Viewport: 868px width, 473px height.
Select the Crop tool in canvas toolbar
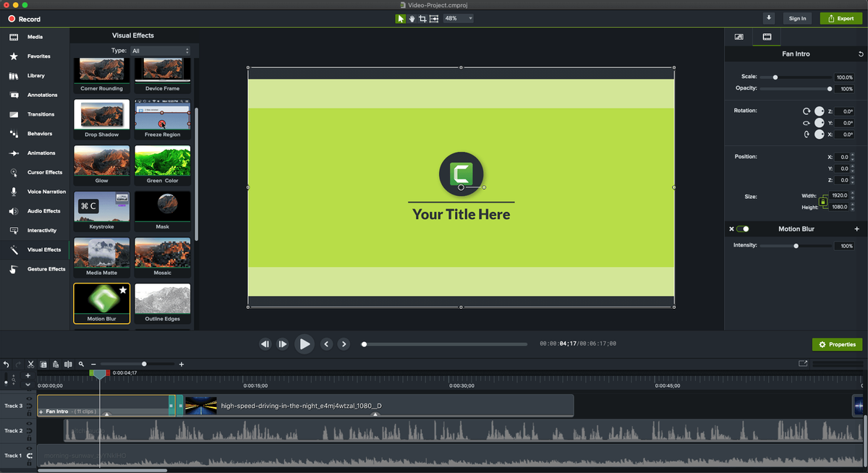(x=422, y=18)
